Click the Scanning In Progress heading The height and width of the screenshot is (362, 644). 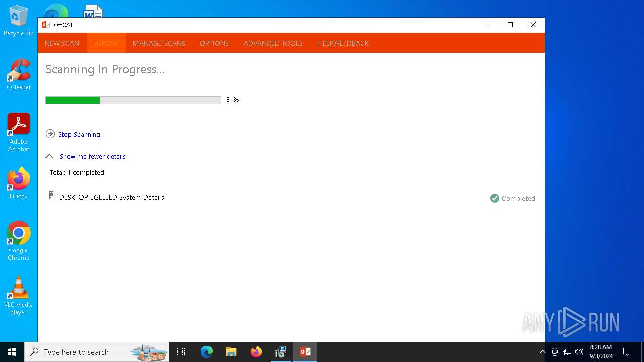click(x=105, y=69)
